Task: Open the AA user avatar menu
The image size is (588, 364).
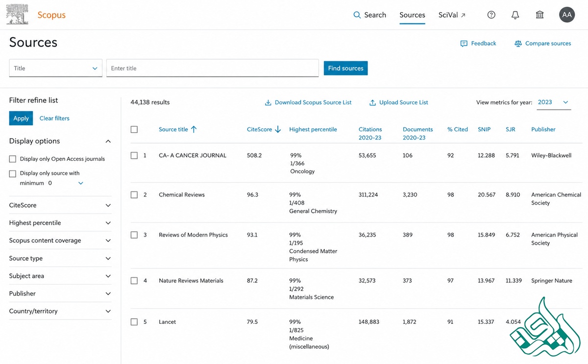Action: click(567, 15)
